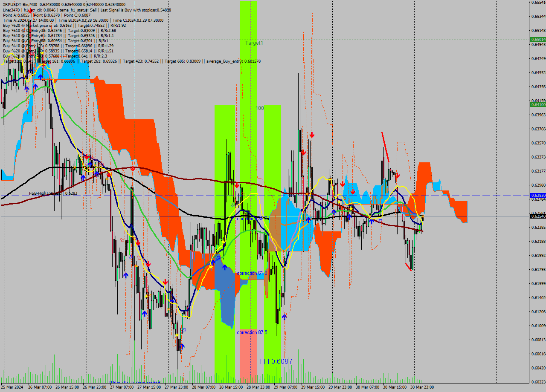
Task: Click the 'Target 423: 0.74552' text
Action: click(x=143, y=61)
